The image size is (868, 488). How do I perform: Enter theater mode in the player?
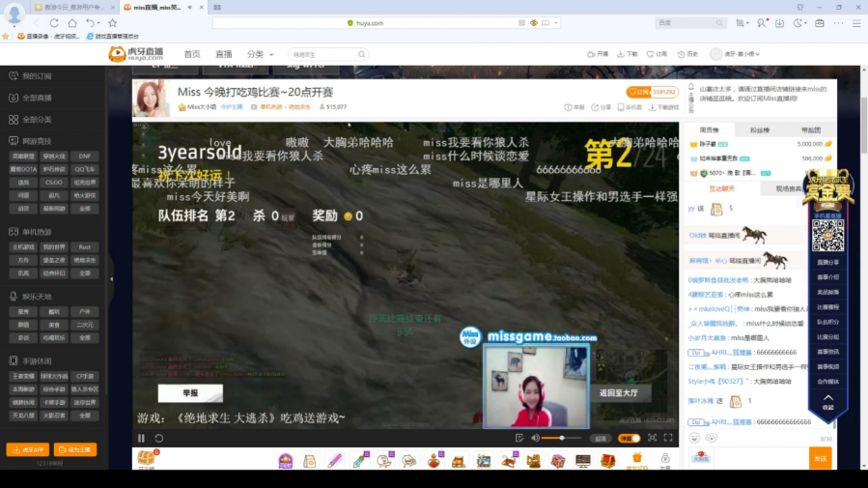coord(652,438)
